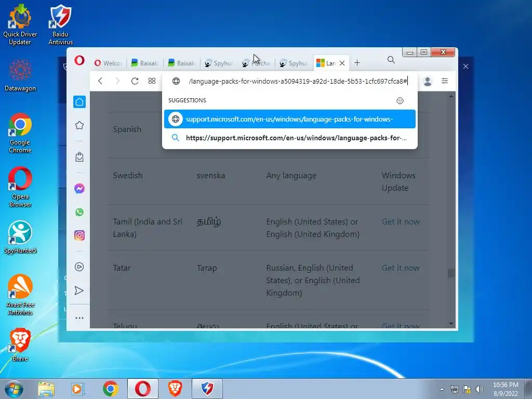Open sidebar three-dots setup menu
Screen dimensions: 532x399
coord(79,318)
